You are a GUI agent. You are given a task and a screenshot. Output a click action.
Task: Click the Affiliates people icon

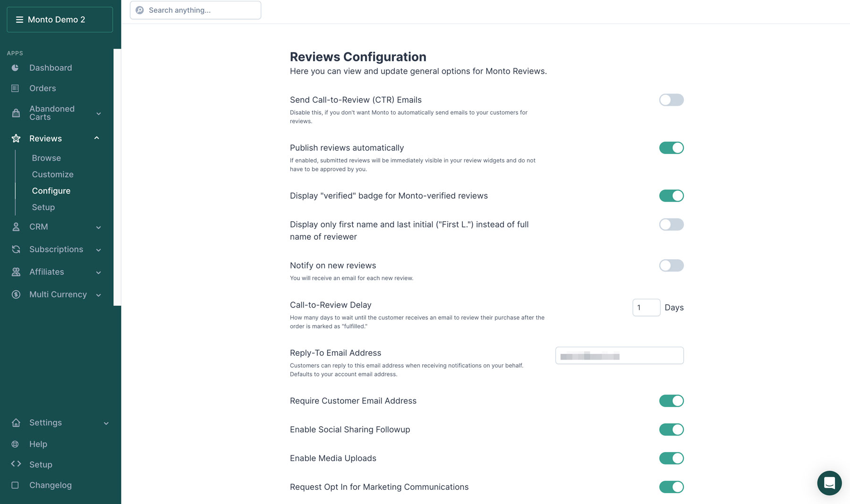[x=16, y=272]
